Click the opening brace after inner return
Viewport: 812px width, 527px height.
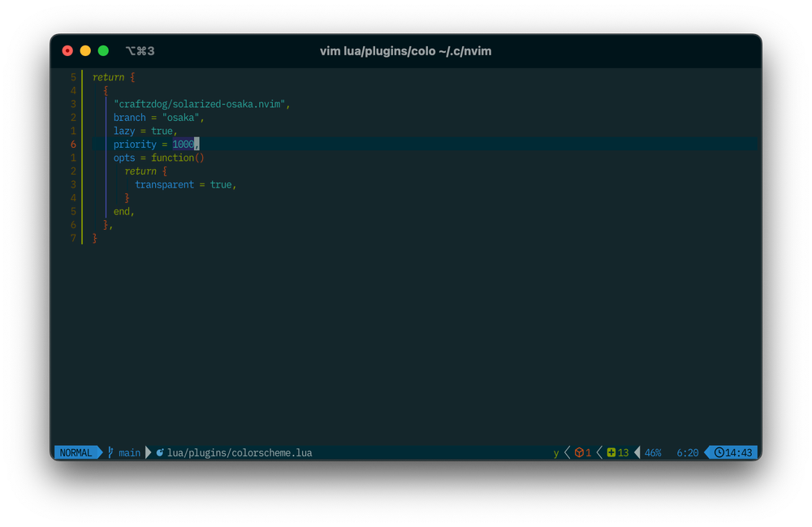click(164, 171)
